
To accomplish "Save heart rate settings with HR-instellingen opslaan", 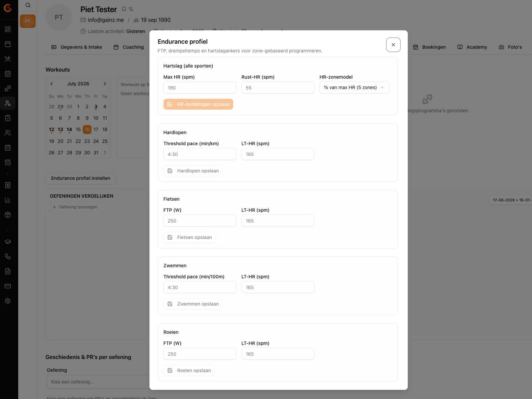I will (198, 104).
